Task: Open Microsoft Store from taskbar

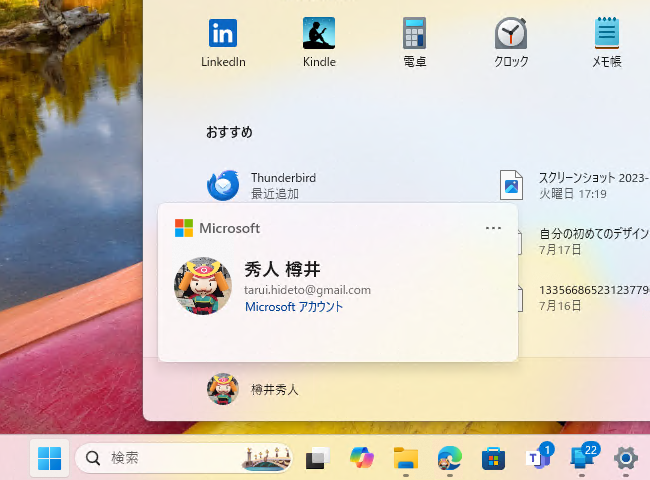Action: tap(493, 458)
